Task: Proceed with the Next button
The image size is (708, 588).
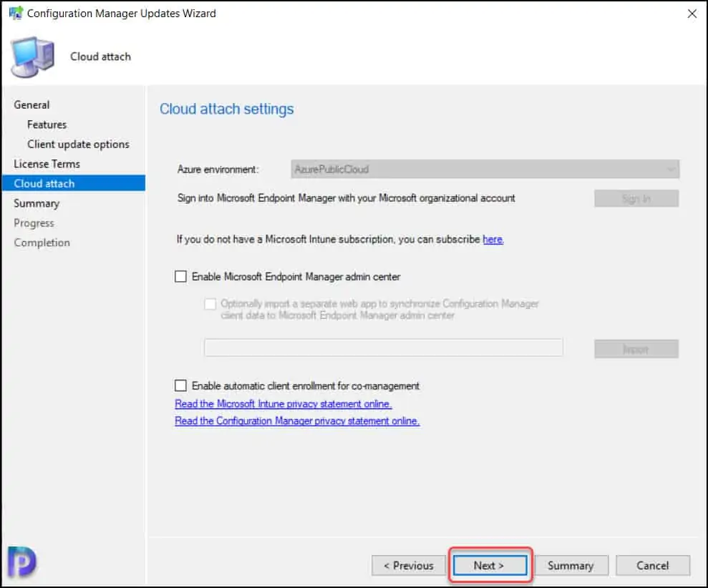Action: pos(490,565)
